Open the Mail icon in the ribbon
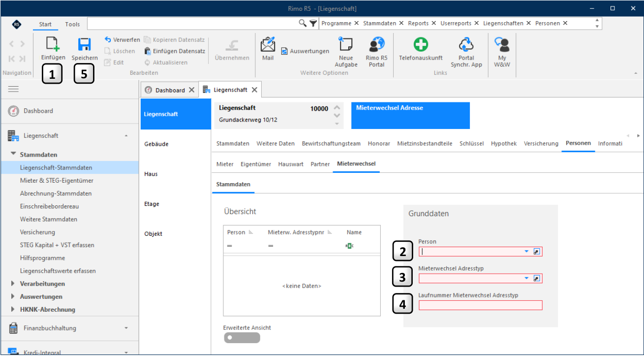The width and height of the screenshot is (644, 356). click(268, 44)
